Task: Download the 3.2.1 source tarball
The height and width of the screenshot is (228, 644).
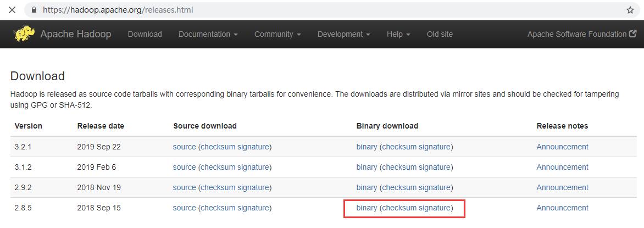Action: point(184,147)
